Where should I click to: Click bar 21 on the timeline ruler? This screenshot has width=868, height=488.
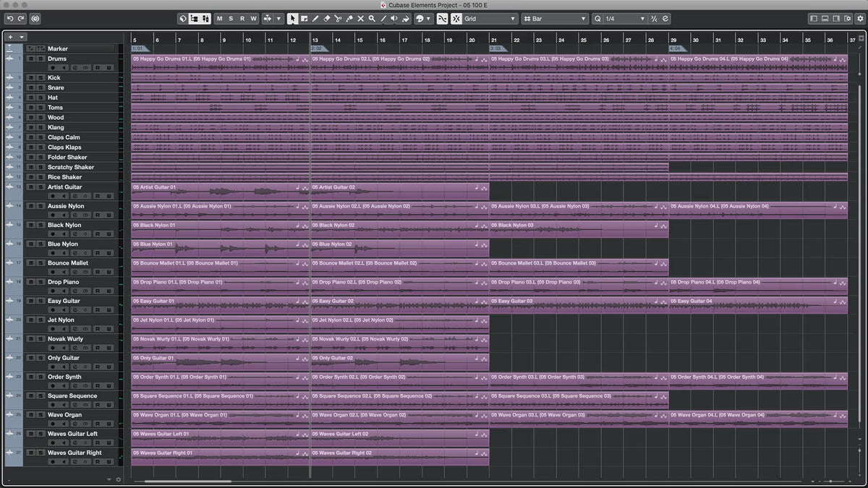click(x=494, y=40)
